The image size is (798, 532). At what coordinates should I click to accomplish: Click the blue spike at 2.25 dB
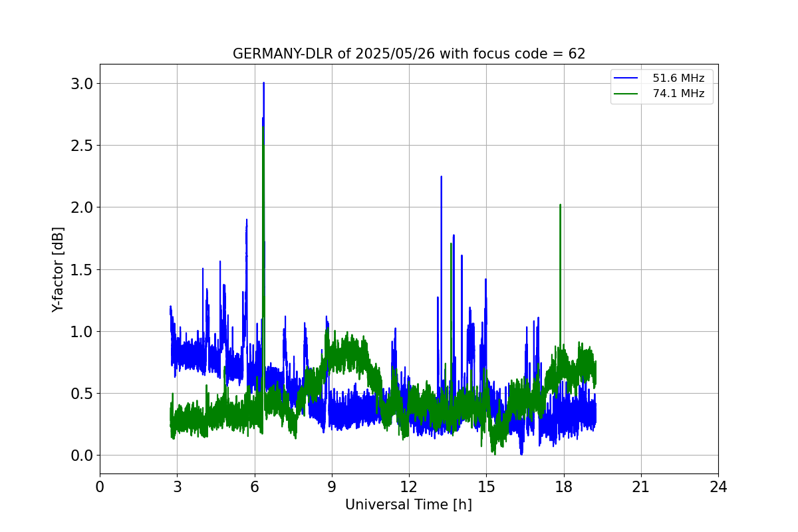441,177
